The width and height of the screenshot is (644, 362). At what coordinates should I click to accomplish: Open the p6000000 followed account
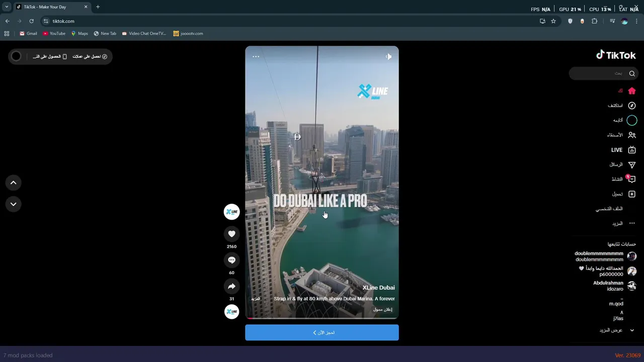tap(608, 271)
